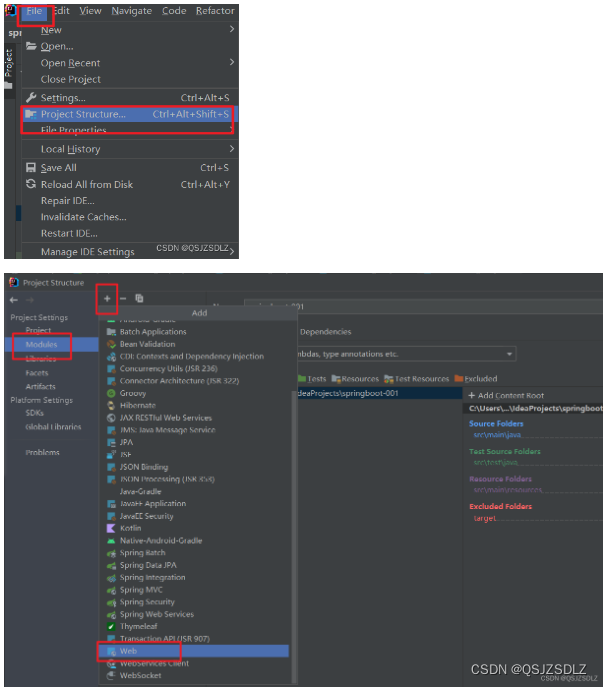Open the Navigate menu
Image resolution: width=603 pixels, height=687 pixels.
coord(131,11)
